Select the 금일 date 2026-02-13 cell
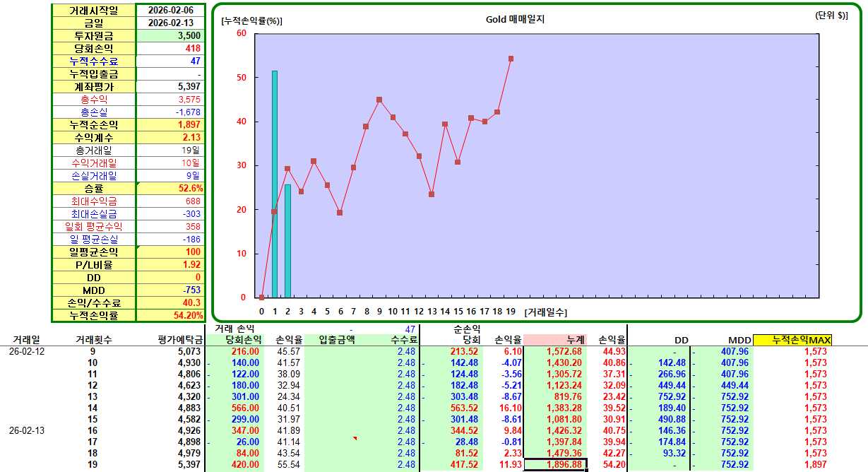This screenshot has width=868, height=472. click(x=170, y=23)
